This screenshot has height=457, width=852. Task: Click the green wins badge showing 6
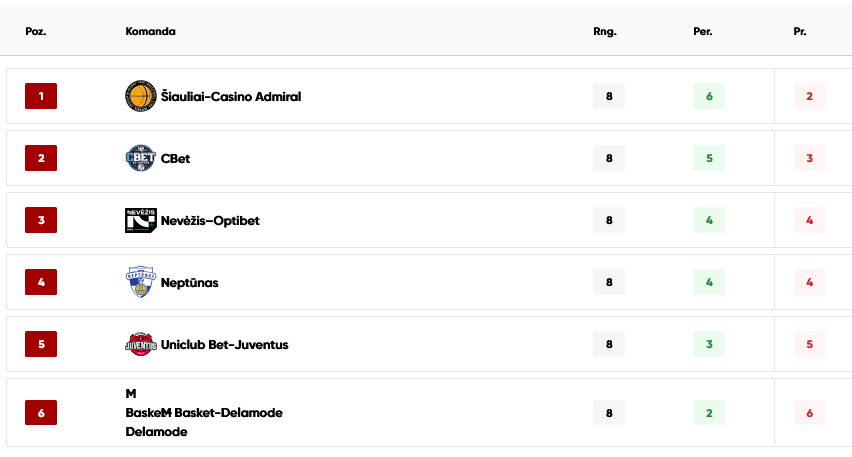709,96
